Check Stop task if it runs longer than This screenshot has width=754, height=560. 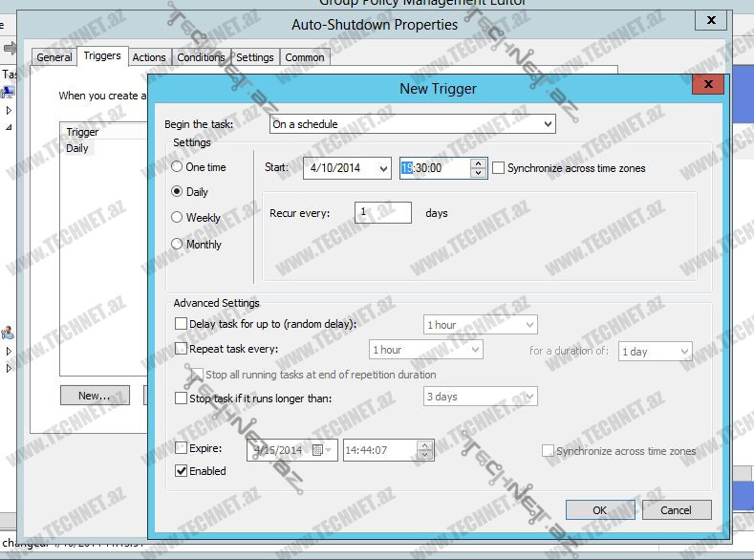click(x=182, y=398)
